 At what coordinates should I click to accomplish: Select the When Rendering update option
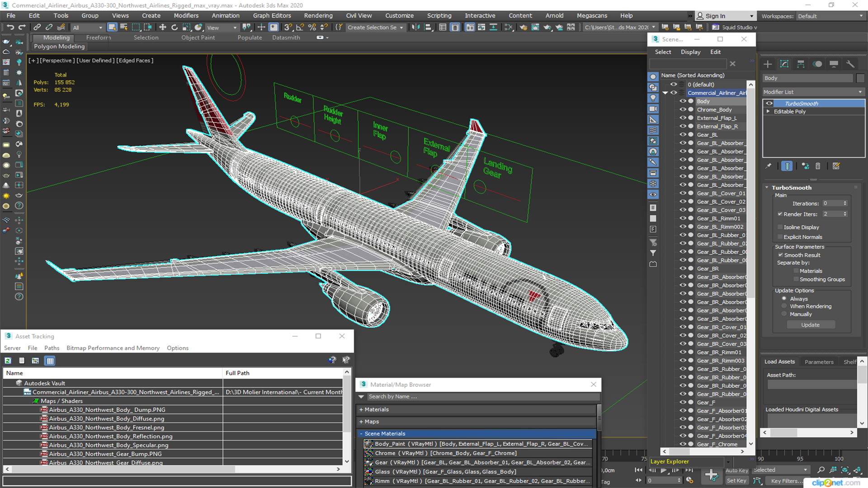[784, 306]
